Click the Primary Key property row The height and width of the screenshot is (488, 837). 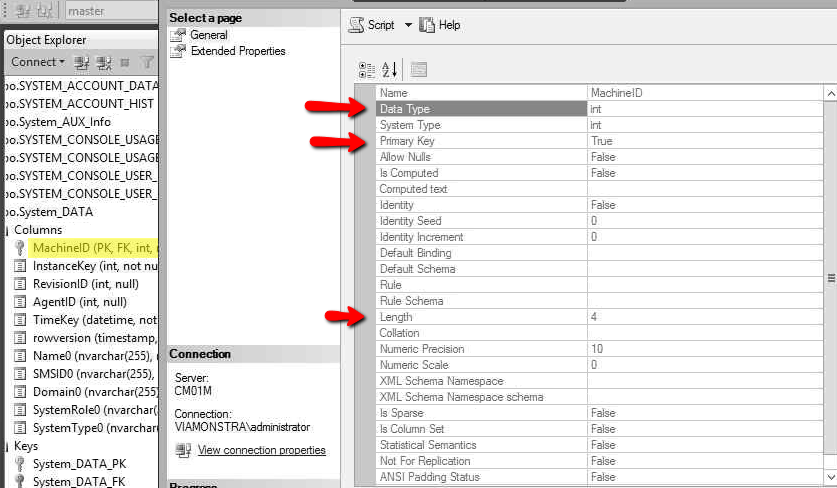coord(480,141)
